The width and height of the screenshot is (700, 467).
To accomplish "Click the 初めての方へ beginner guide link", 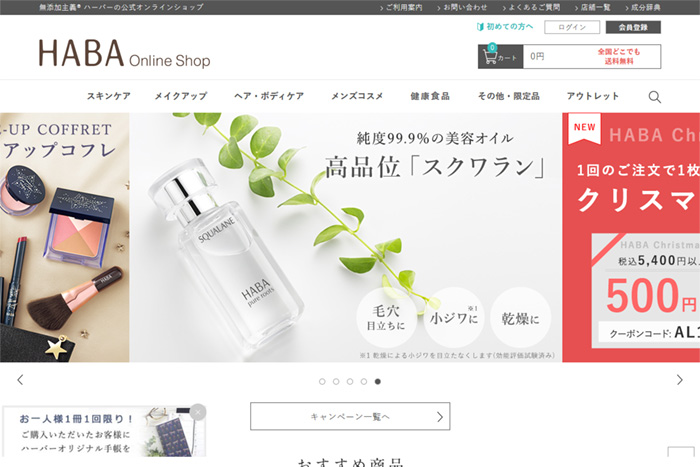I will coord(507,27).
